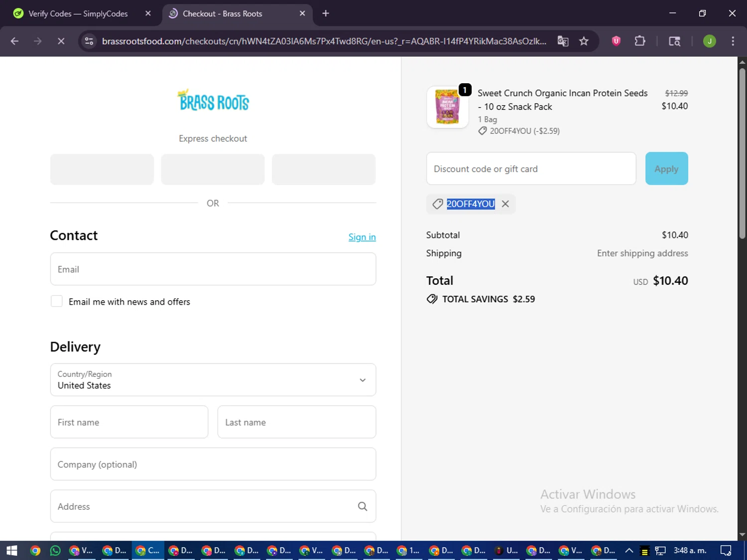Open pinned Chrome in the taskbar
The width and height of the screenshot is (747, 560).
pyautogui.click(x=35, y=551)
